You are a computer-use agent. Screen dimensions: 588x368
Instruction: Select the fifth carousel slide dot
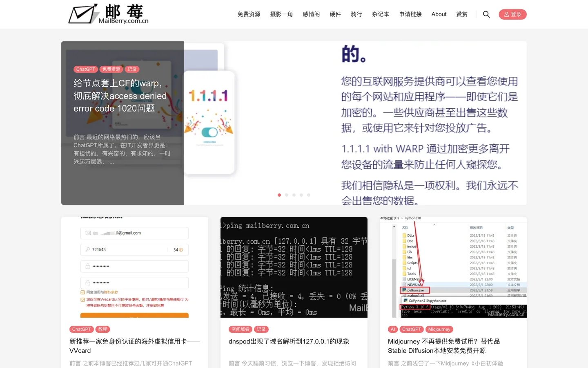[x=309, y=195]
